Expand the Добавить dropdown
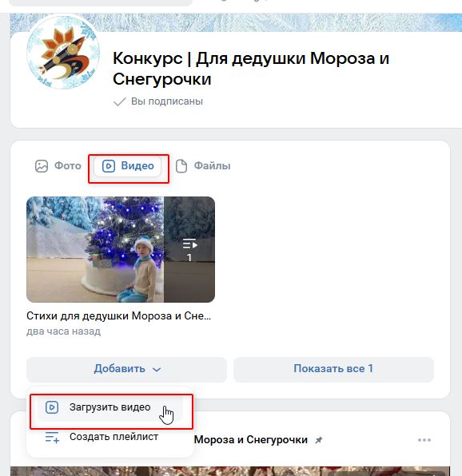The width and height of the screenshot is (462, 476). coord(126,370)
